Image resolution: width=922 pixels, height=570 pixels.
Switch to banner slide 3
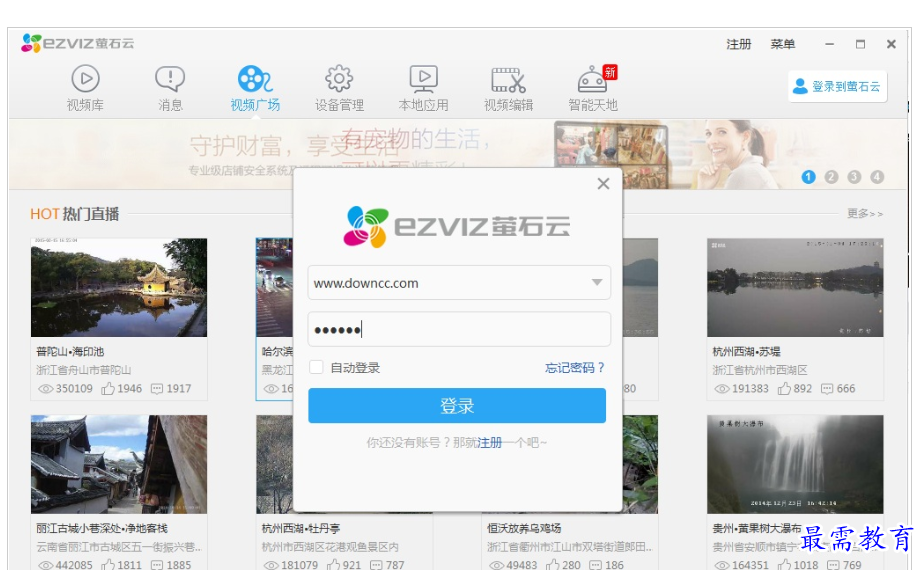click(854, 176)
